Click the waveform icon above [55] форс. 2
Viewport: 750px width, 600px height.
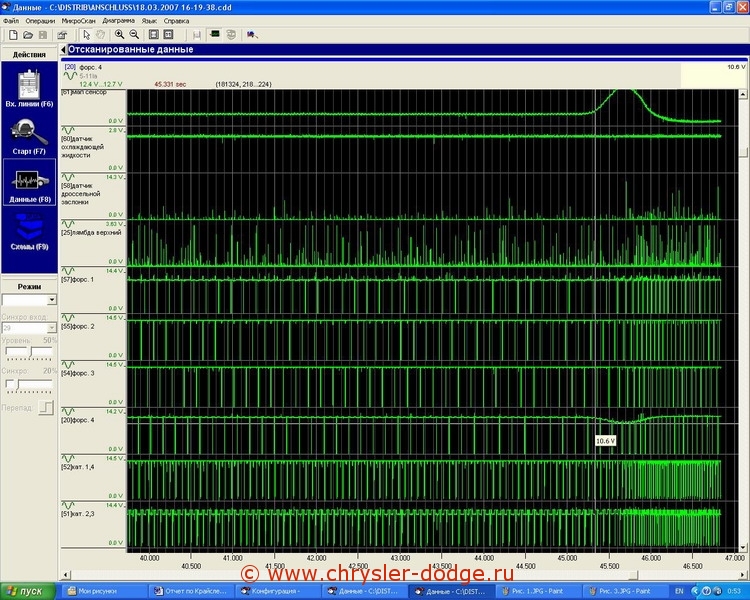point(68,318)
